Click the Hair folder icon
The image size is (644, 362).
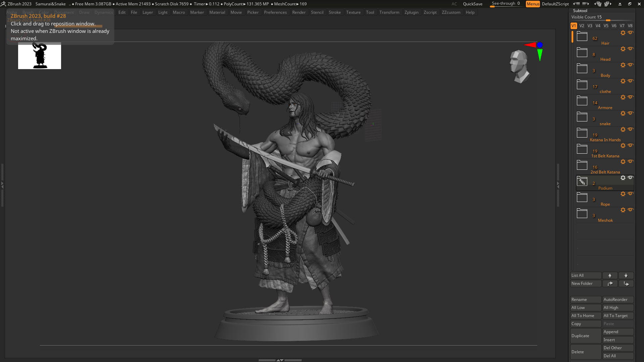(x=582, y=36)
